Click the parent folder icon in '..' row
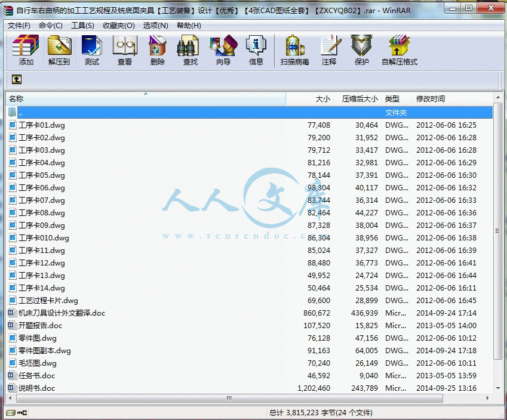This screenshot has height=420, width=507. click(13, 112)
